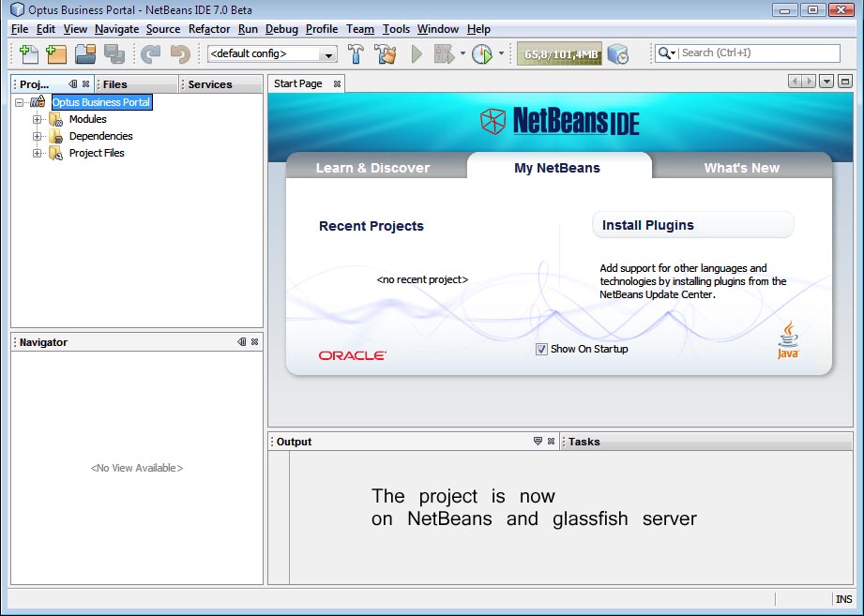Expand the Dependencies tree node
Image resolution: width=864 pixels, height=616 pixels.
38,136
